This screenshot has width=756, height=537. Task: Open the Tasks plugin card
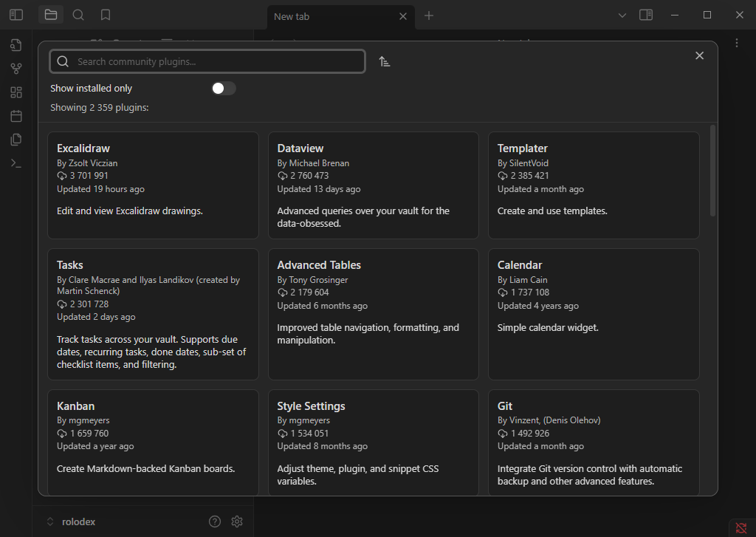154,314
